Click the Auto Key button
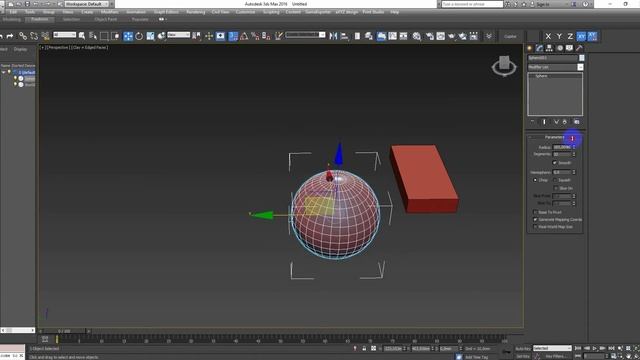Image resolution: width=640 pixels, height=360 pixels. [x=522, y=348]
